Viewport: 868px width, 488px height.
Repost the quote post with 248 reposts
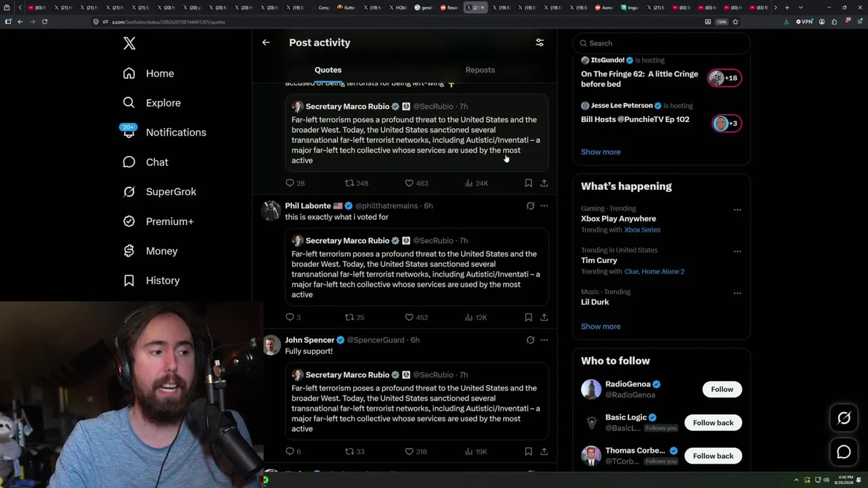357,183
